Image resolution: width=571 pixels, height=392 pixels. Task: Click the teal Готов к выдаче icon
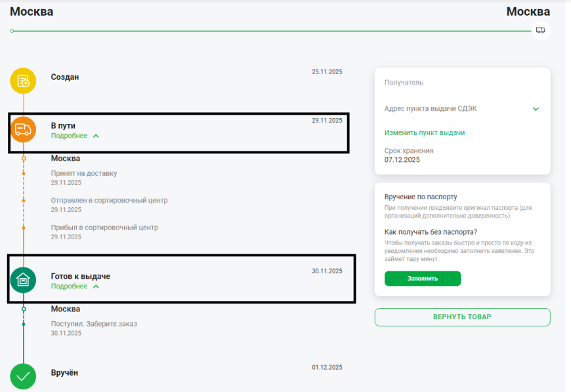click(23, 280)
